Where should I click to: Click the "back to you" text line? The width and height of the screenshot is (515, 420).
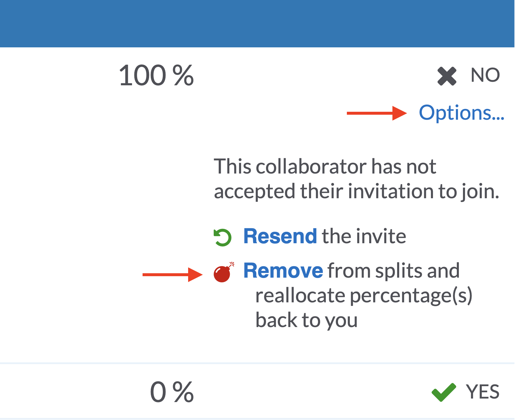click(x=306, y=320)
